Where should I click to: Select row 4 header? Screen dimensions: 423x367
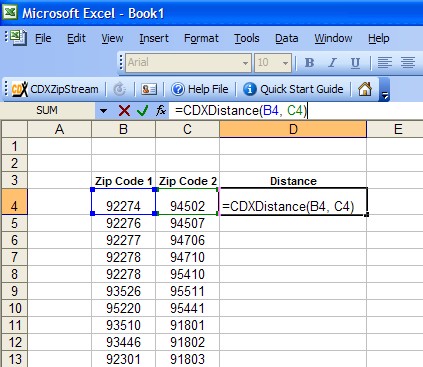coord(14,201)
